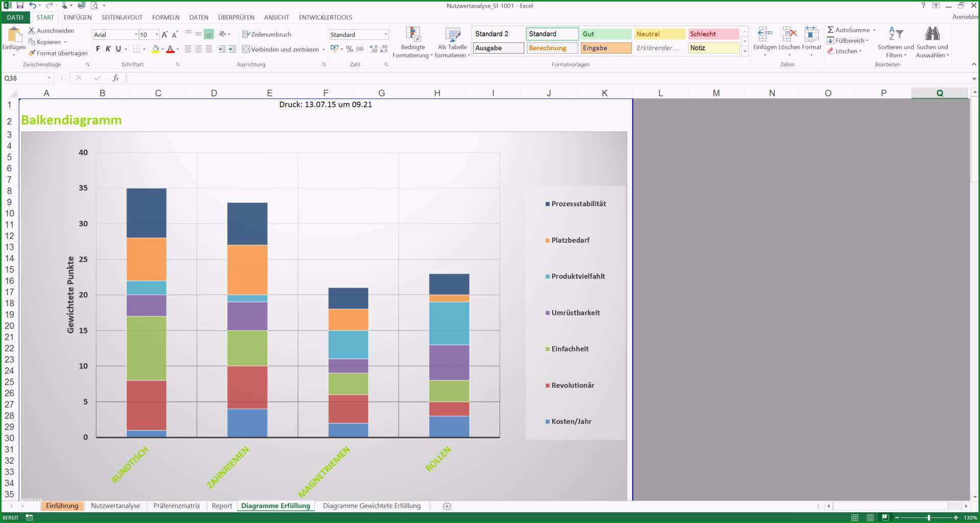Open the DATEI menu
This screenshot has width=980, height=523.
pos(15,17)
